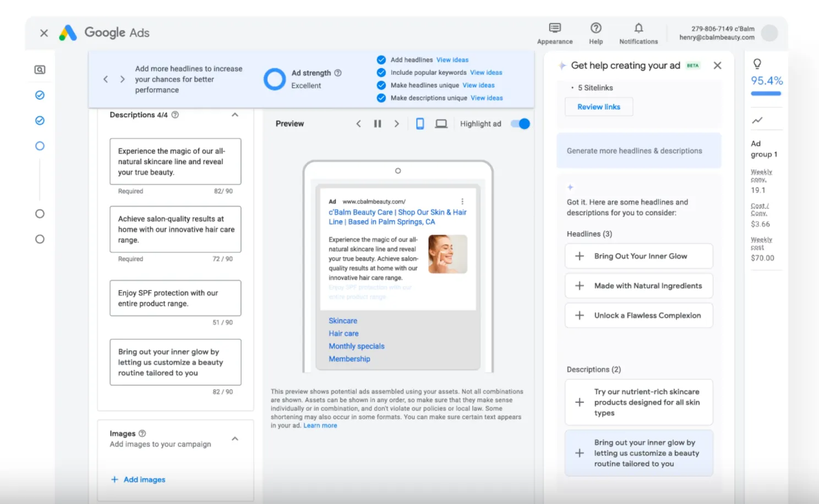Click the 'Ad group 1' label

click(764, 149)
